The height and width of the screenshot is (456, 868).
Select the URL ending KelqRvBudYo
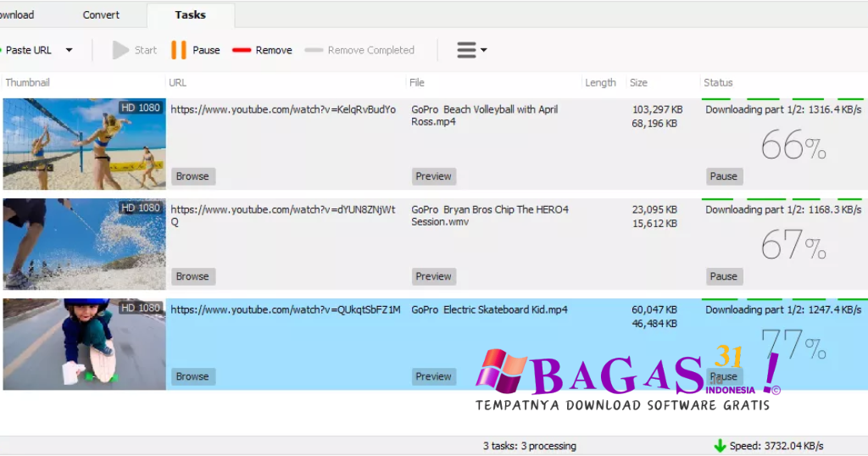tap(283, 109)
